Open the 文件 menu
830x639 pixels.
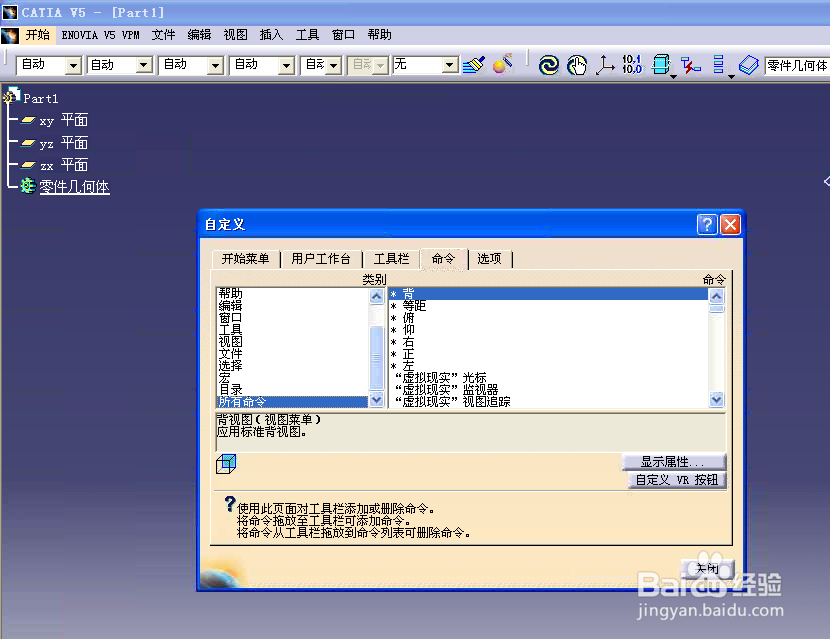click(x=164, y=35)
